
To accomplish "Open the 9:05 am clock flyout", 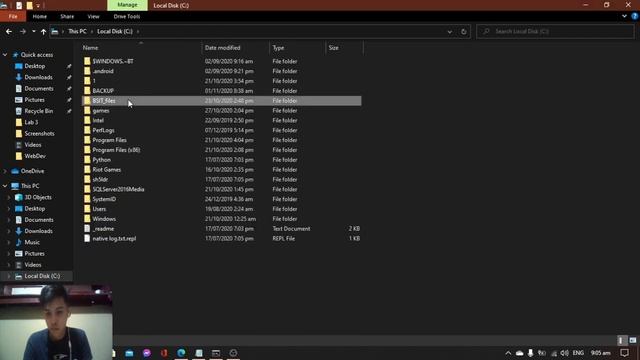I will click(600, 353).
